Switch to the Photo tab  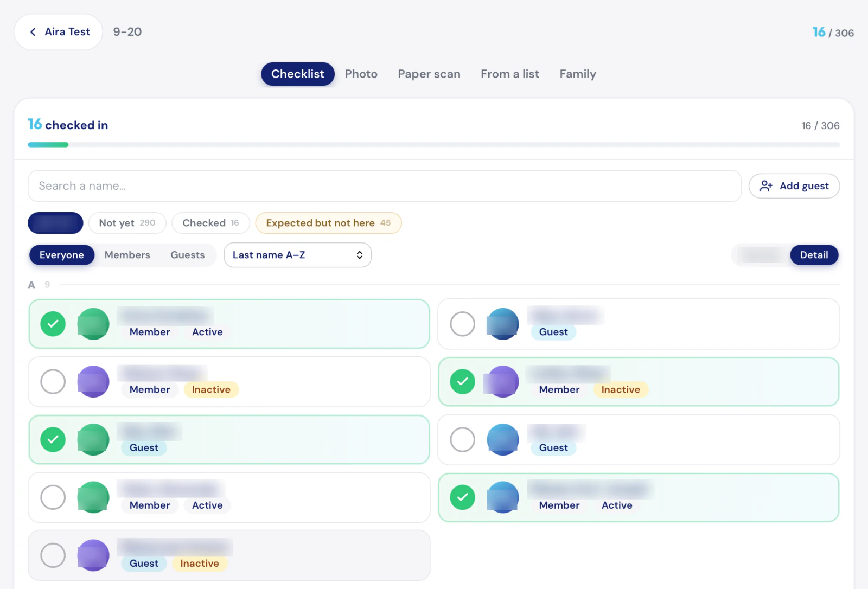click(x=361, y=74)
